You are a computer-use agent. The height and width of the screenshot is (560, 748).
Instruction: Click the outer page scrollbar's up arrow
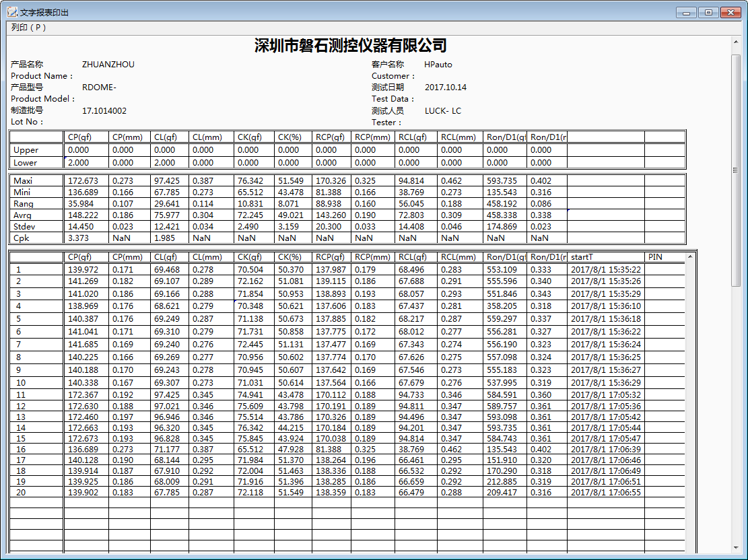[x=736, y=42]
